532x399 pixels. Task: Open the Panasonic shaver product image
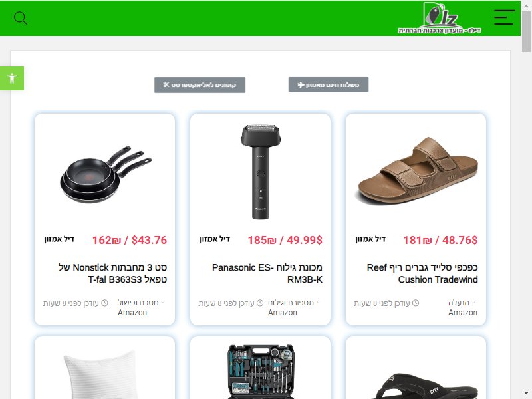point(261,172)
